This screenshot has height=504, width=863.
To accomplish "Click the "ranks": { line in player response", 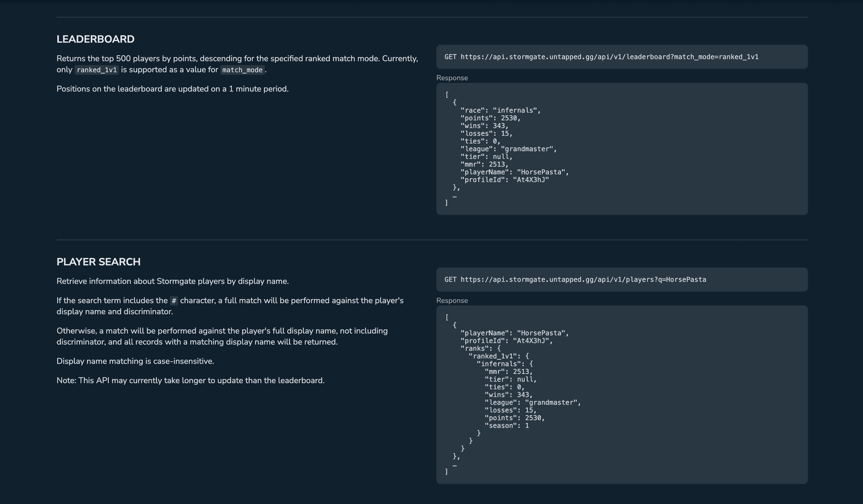I will point(480,349).
